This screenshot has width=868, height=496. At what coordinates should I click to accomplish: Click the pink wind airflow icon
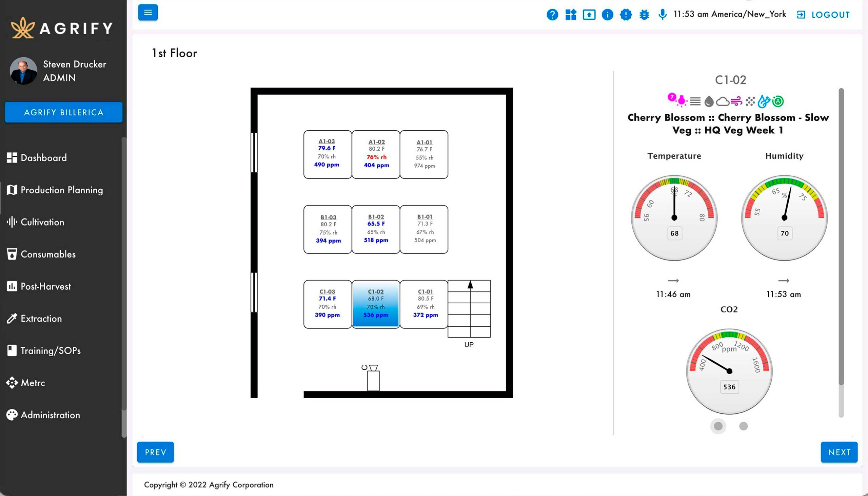(x=736, y=101)
